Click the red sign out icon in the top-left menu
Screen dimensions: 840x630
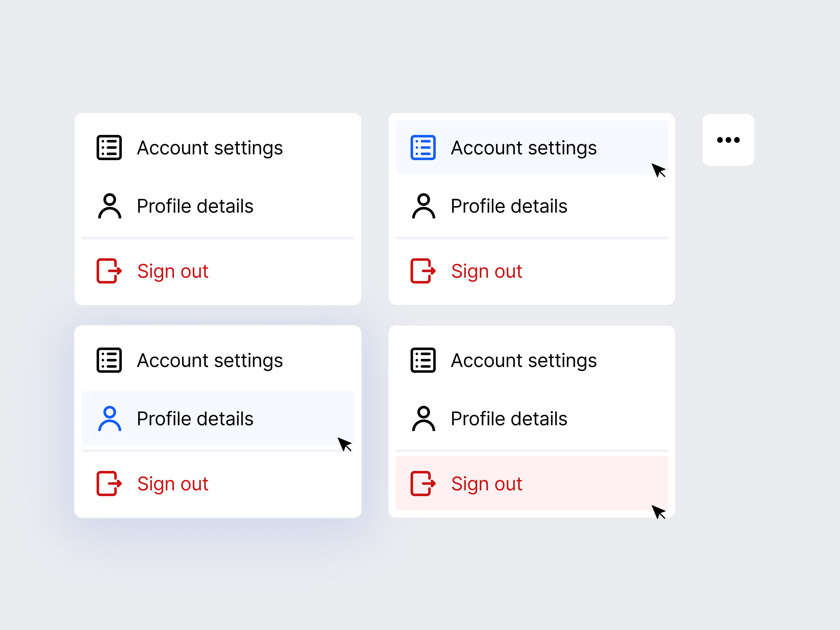pos(109,271)
